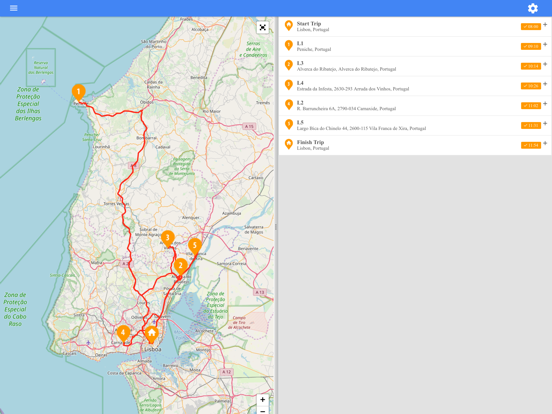Select map marker 1 at Peniche
Screen dimensions: 552x414
click(x=79, y=94)
